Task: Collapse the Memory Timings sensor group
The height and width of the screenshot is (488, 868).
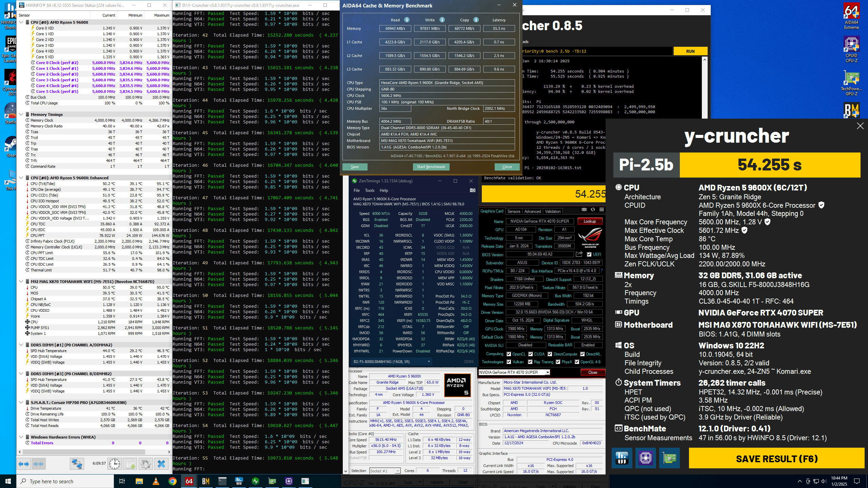Action: (21, 115)
